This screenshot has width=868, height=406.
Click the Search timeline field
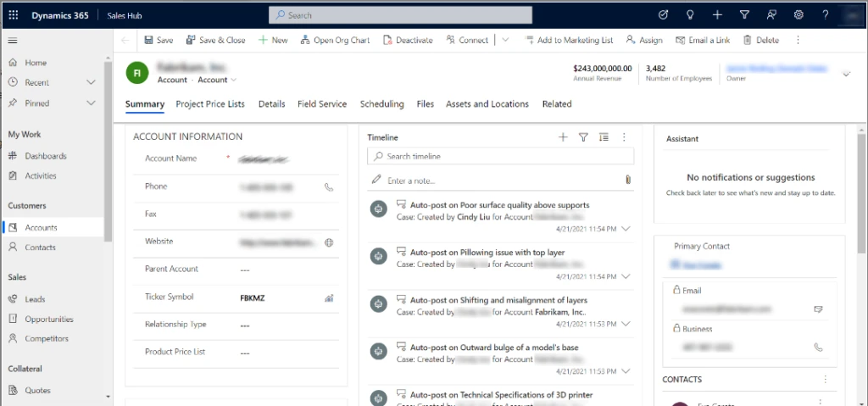(x=500, y=157)
